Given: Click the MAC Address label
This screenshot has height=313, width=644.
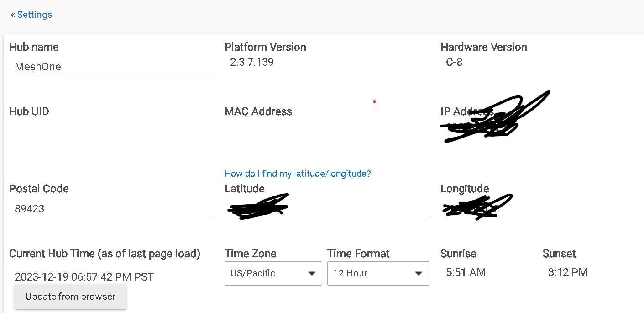Looking at the screenshot, I should 258,111.
